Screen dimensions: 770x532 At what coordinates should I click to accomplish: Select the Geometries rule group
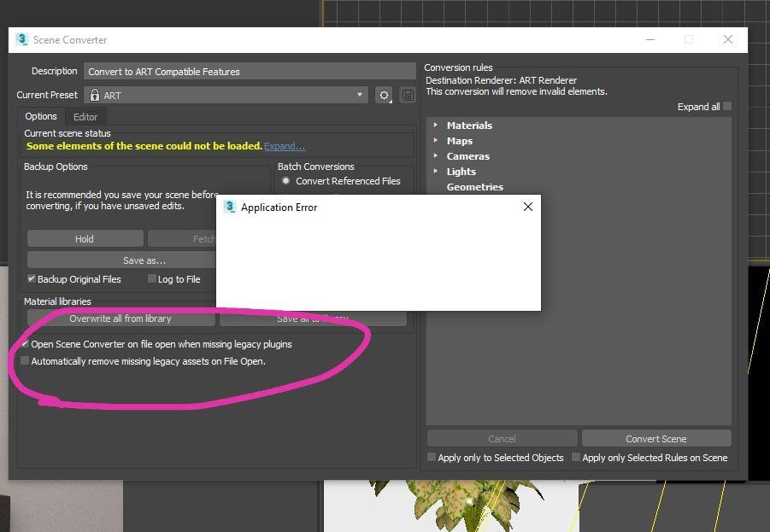[x=475, y=187]
